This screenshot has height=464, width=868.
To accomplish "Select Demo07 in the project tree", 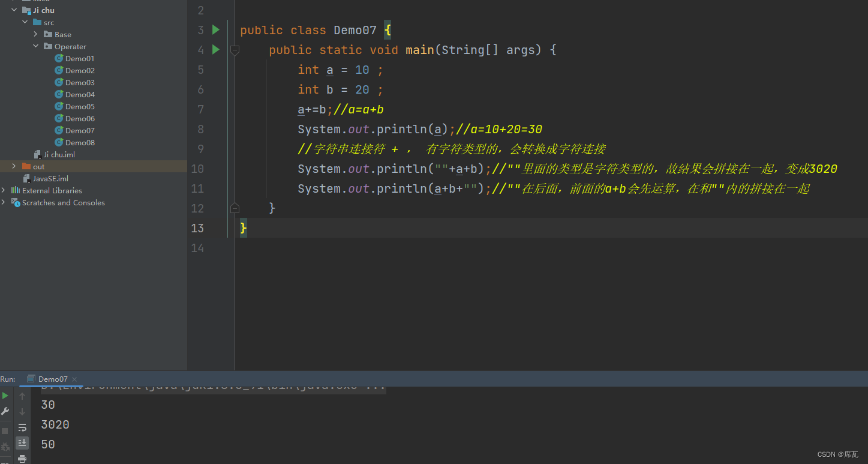I will click(80, 130).
